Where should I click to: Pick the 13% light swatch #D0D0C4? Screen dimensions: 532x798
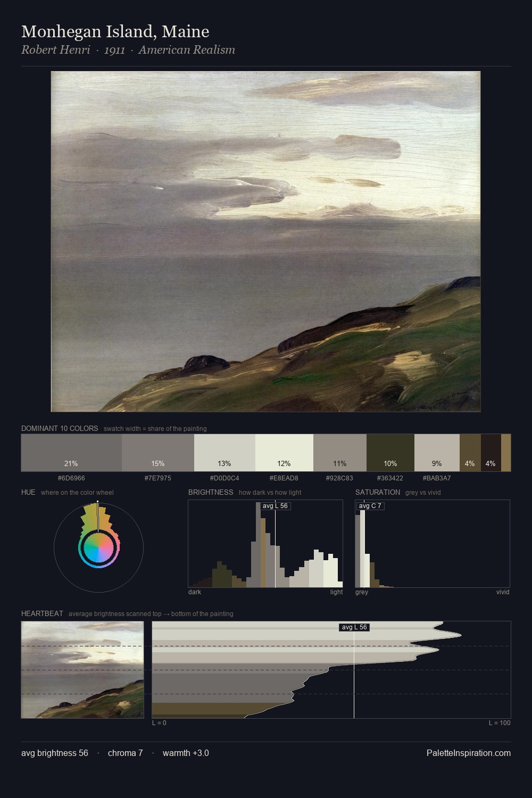click(225, 453)
